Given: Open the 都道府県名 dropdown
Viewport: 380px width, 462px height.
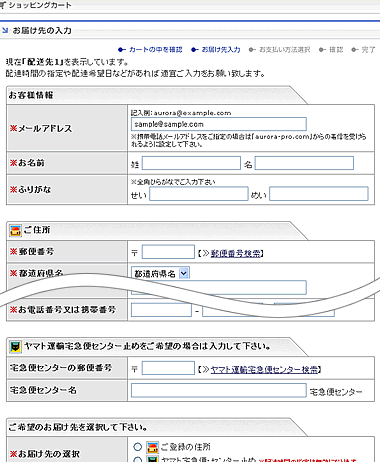Looking at the screenshot, I should click(160, 273).
